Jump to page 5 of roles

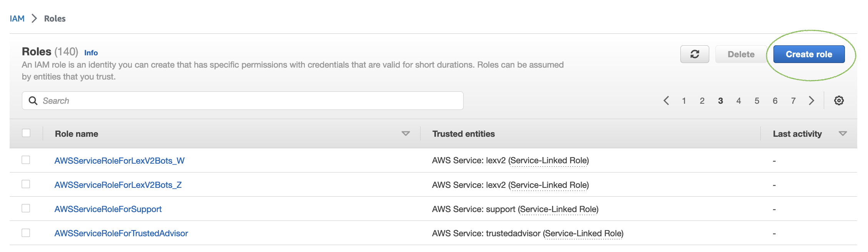click(757, 101)
